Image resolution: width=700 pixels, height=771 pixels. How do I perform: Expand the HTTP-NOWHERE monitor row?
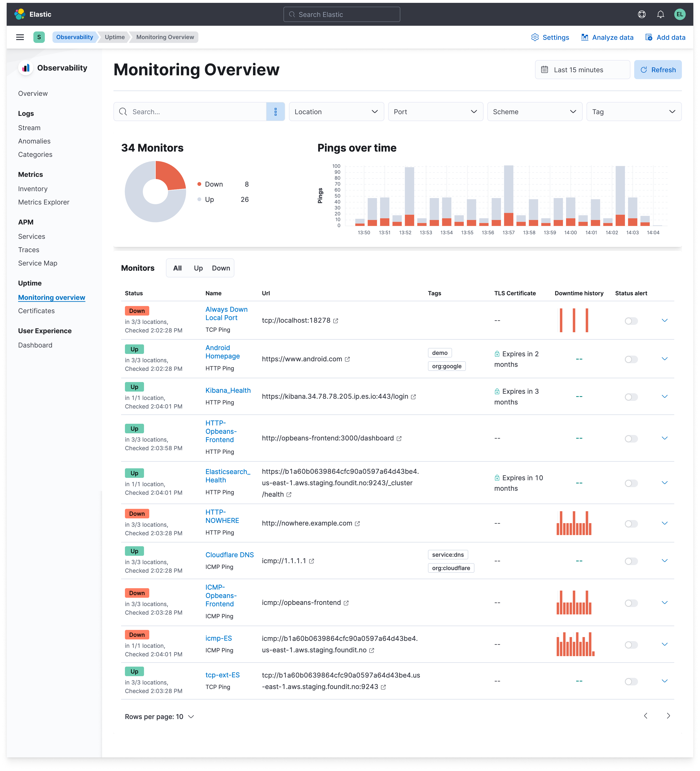[x=664, y=523]
